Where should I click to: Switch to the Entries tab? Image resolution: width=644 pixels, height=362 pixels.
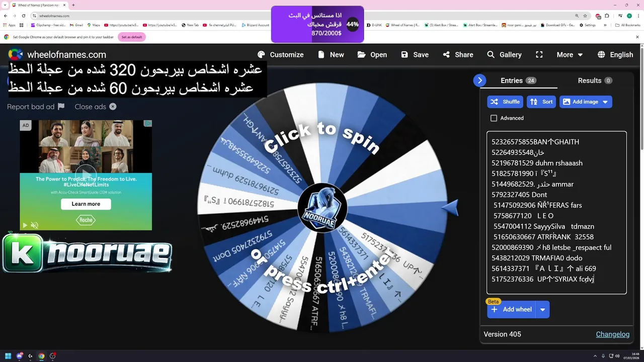518,80
